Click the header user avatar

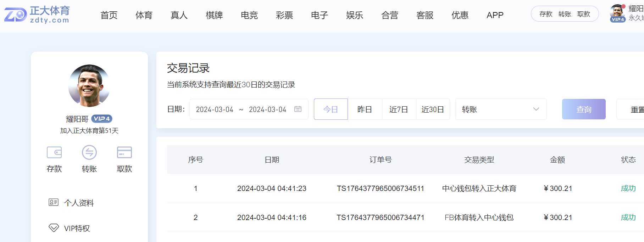tap(617, 11)
